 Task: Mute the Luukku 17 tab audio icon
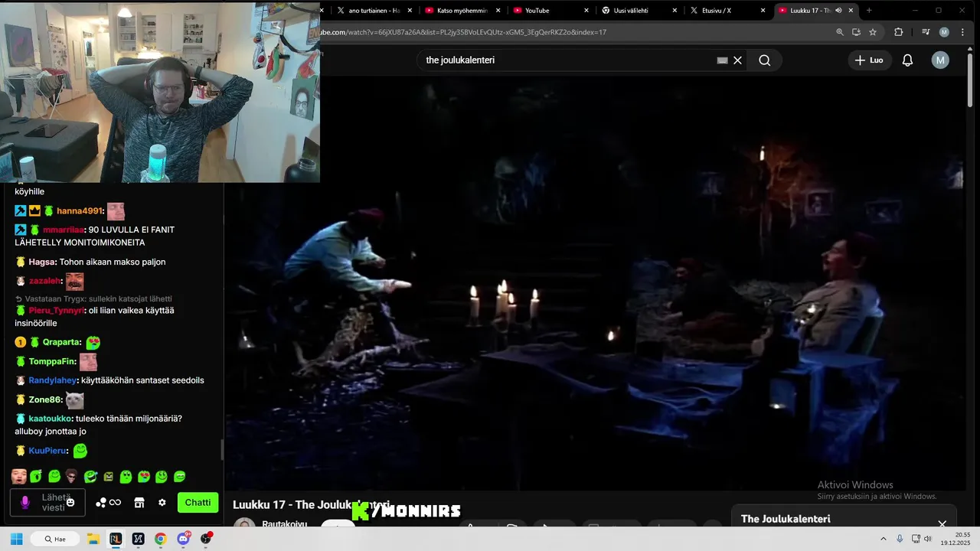tap(838, 11)
